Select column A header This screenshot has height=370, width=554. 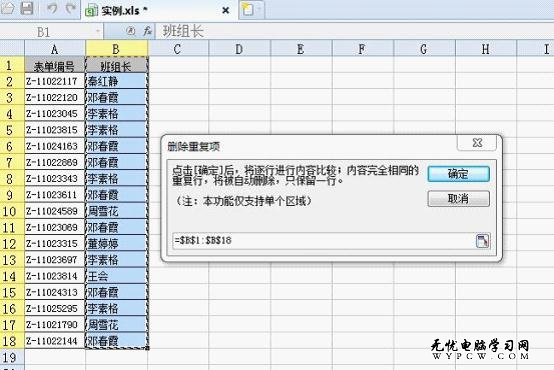(55, 49)
